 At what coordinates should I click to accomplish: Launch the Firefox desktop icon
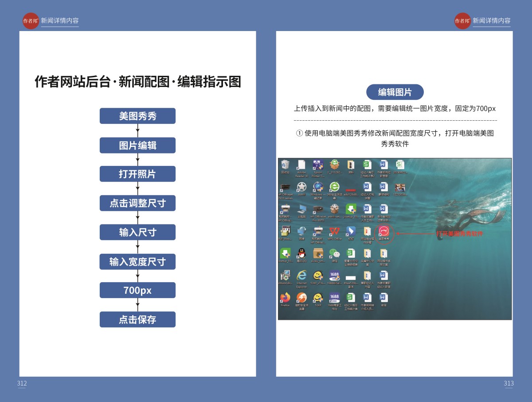click(x=285, y=297)
